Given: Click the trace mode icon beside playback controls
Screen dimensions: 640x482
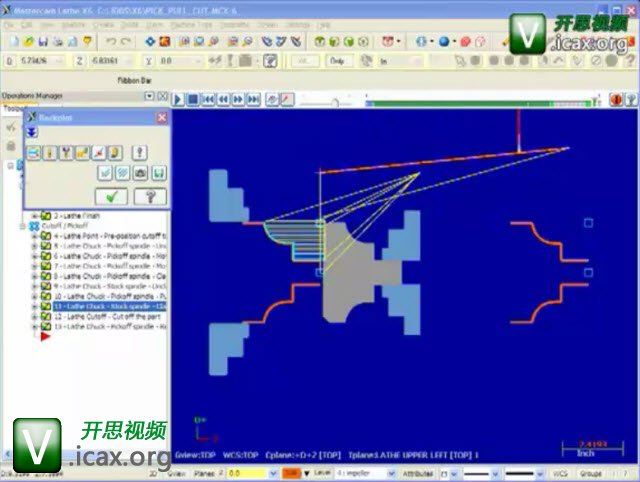Looking at the screenshot, I should pos(272,99).
